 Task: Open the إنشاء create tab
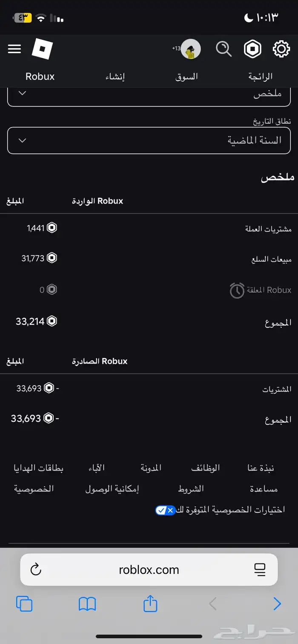[x=115, y=77]
